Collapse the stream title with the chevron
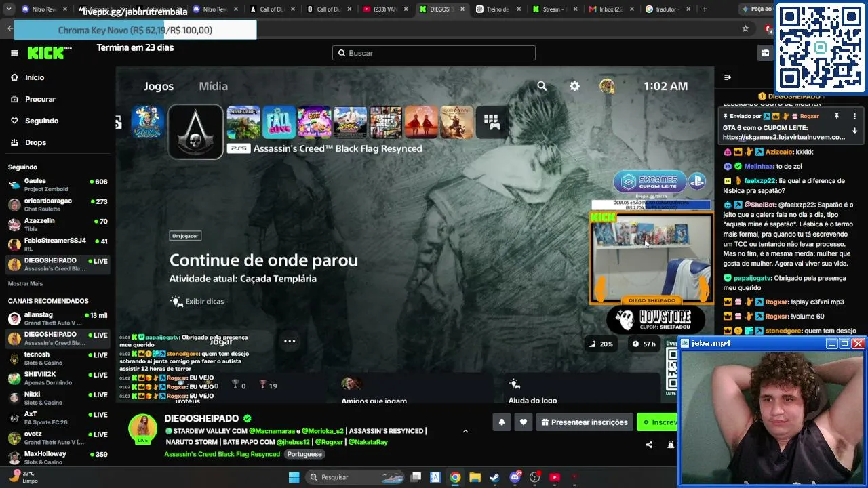This screenshot has height=488, width=868. coord(465,431)
